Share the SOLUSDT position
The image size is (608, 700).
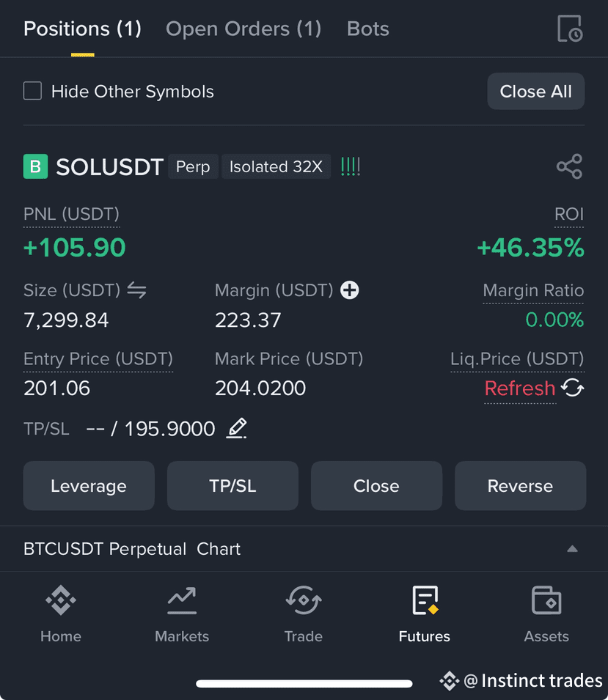570,166
